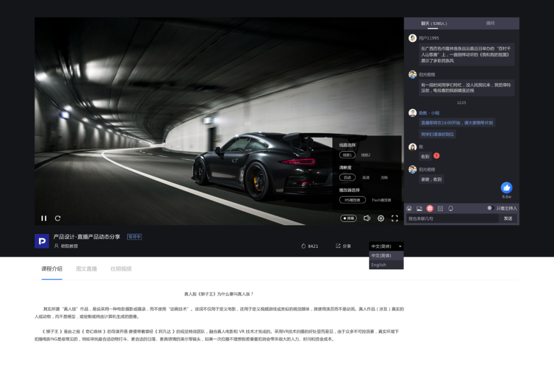Viewport: 554px width, 392px height.
Task: Select 线路2 line option
Action: tap(365, 155)
